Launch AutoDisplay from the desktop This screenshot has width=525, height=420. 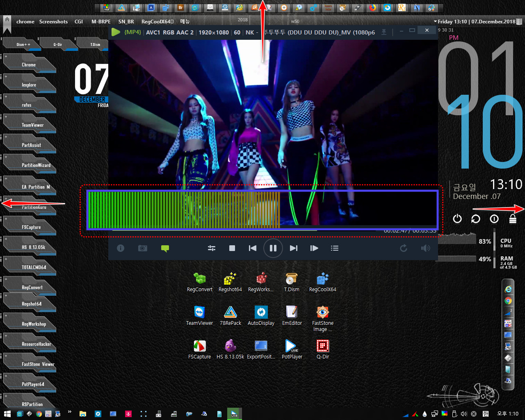[261, 316]
